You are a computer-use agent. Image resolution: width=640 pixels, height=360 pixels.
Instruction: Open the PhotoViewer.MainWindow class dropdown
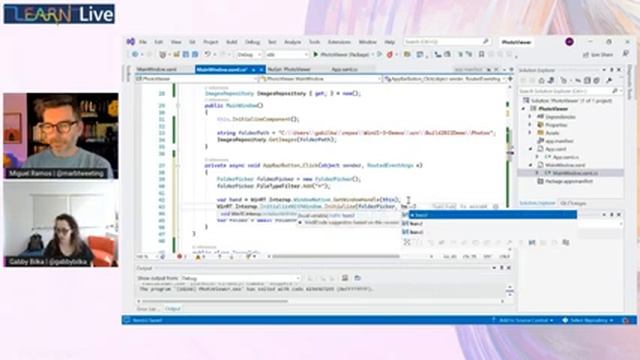tap(321, 79)
